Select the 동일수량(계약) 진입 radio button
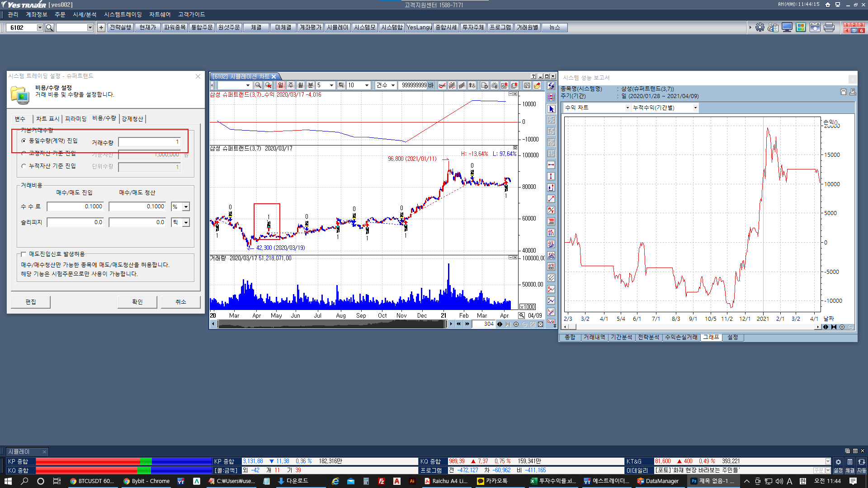 [24, 141]
